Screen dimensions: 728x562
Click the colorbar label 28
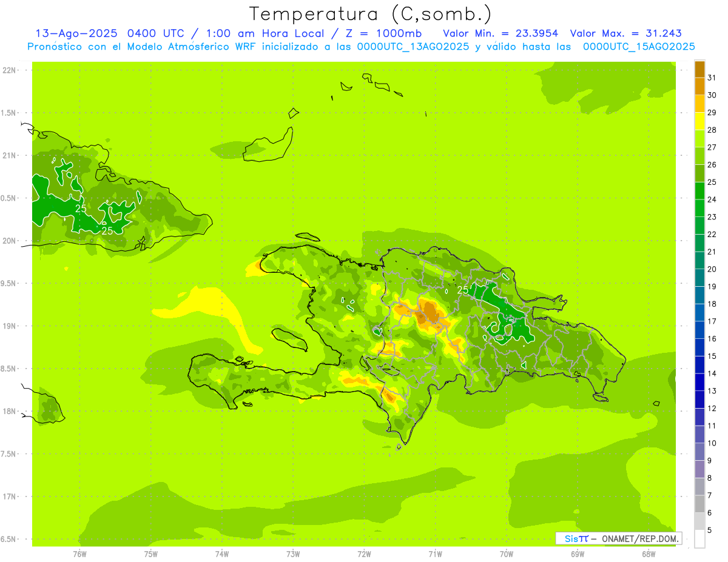click(712, 130)
